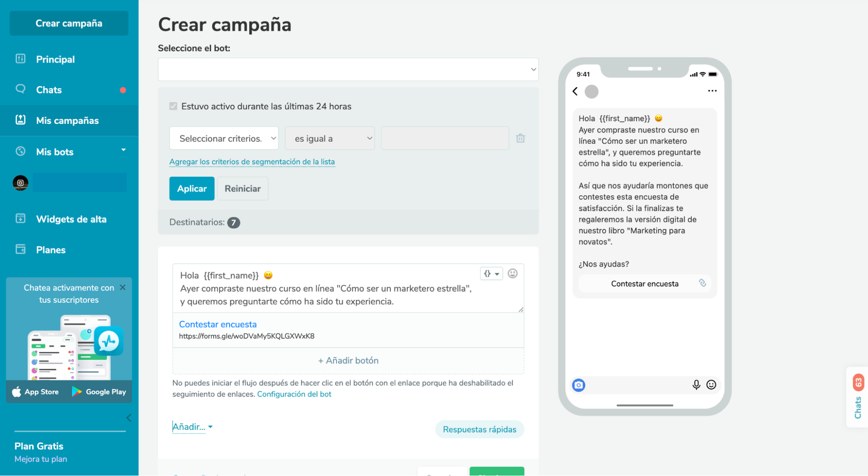Collapse the sidebar with the chevron arrow

pos(129,418)
